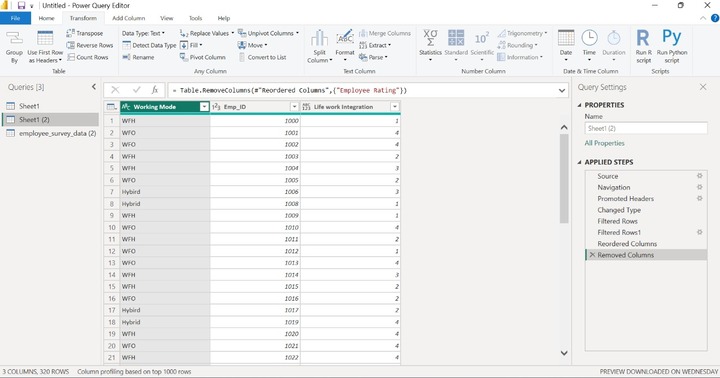This screenshot has width=720, height=378.
Task: Open the Home ribbon tab
Action: click(x=46, y=18)
